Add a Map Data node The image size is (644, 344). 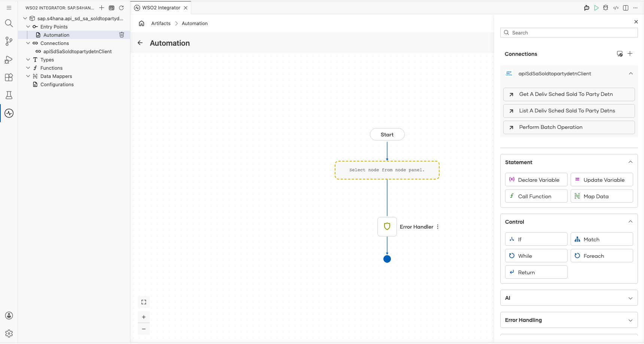click(602, 196)
